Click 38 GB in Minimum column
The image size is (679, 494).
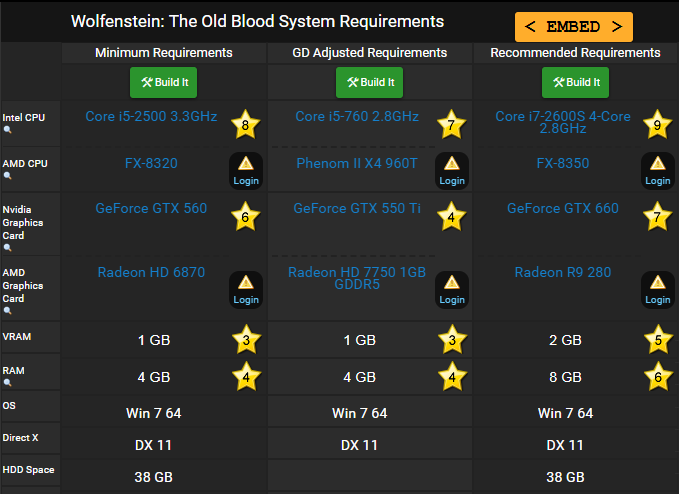click(x=154, y=477)
